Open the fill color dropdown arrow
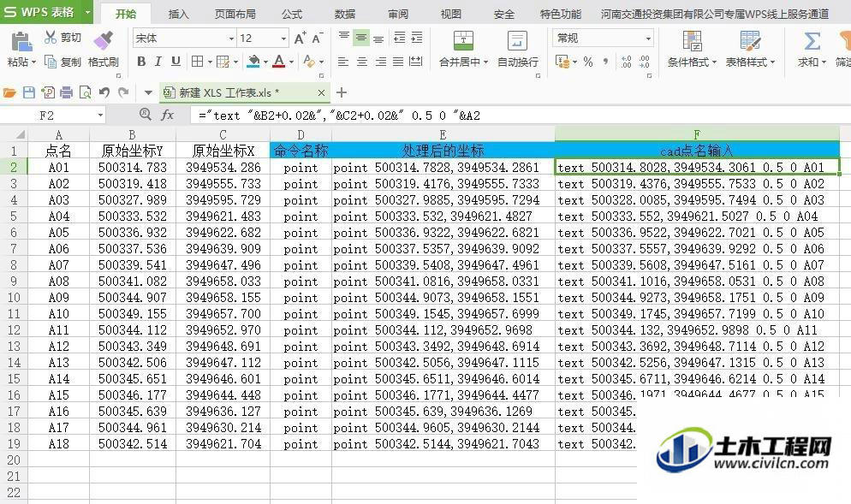The height and width of the screenshot is (504, 851). tap(265, 62)
